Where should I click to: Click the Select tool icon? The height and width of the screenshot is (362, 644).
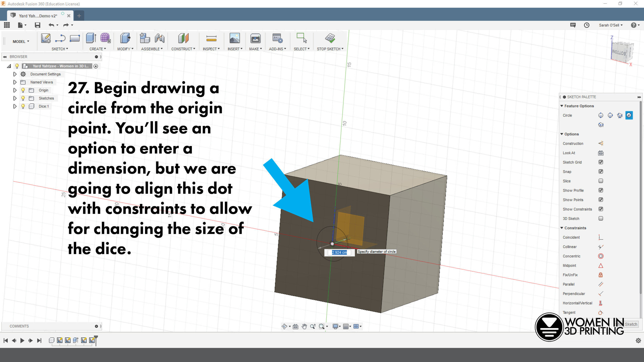pyautogui.click(x=301, y=38)
